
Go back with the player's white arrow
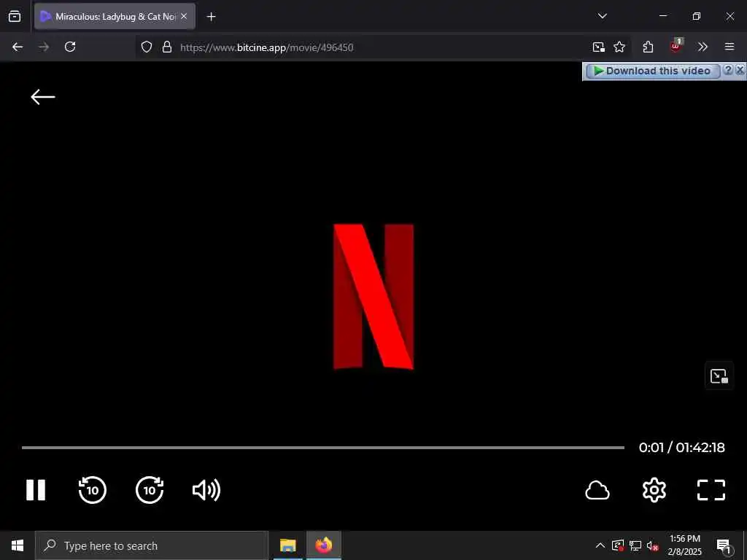[x=43, y=97]
